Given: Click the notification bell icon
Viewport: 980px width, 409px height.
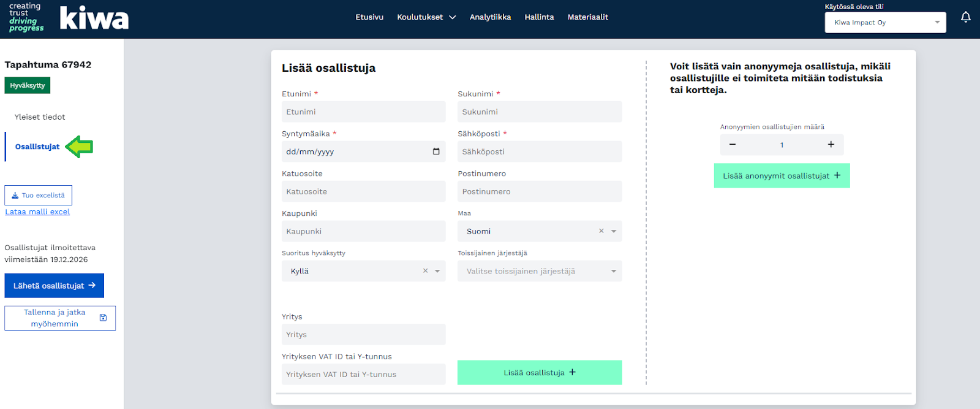Looking at the screenshot, I should click(x=965, y=17).
